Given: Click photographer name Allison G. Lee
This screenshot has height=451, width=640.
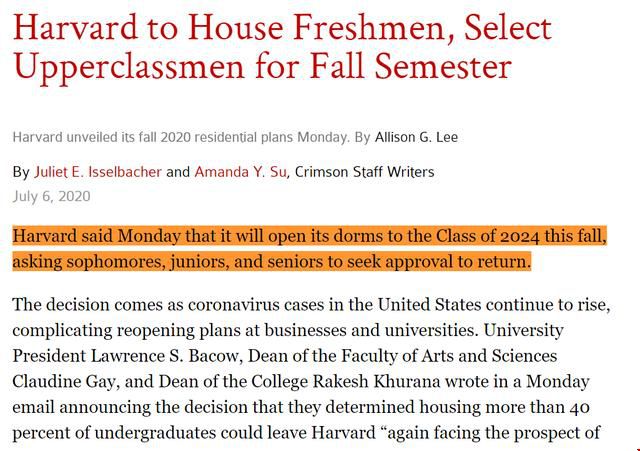Looking at the screenshot, I should click(416, 137).
